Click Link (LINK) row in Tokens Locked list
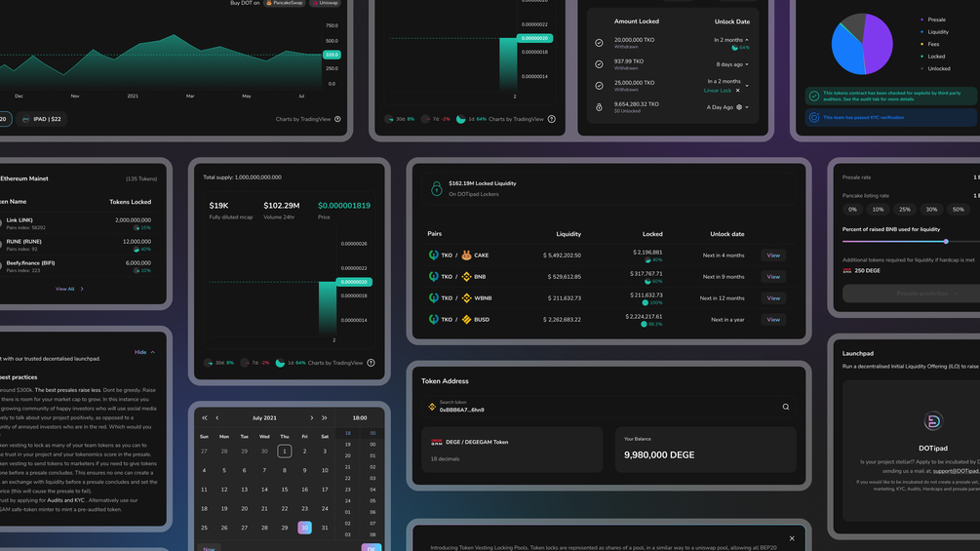The height and width of the screenshot is (551, 980). click(x=76, y=223)
